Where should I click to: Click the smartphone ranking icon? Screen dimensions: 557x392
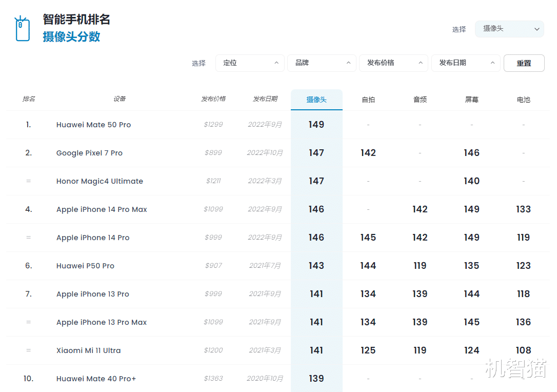23,29
